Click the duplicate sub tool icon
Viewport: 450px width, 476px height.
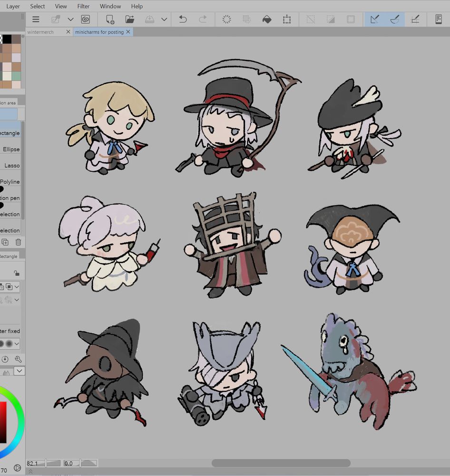(x=5, y=242)
